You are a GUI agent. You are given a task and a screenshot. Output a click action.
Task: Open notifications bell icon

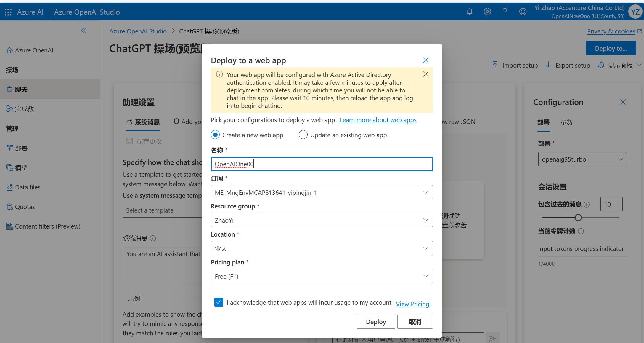pos(470,12)
